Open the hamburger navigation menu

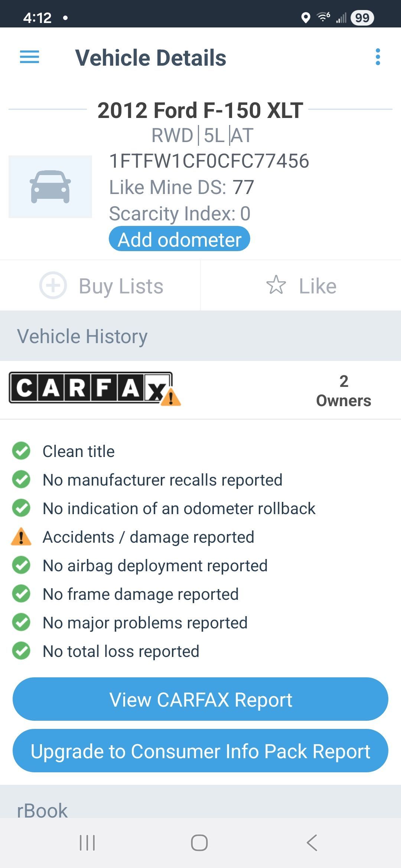pos(29,57)
